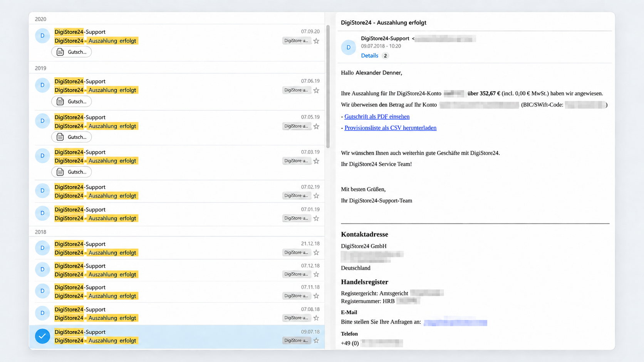644x362 pixels.
Task: Click sender name DigiStore24-Support in reading pane
Action: (x=385, y=38)
